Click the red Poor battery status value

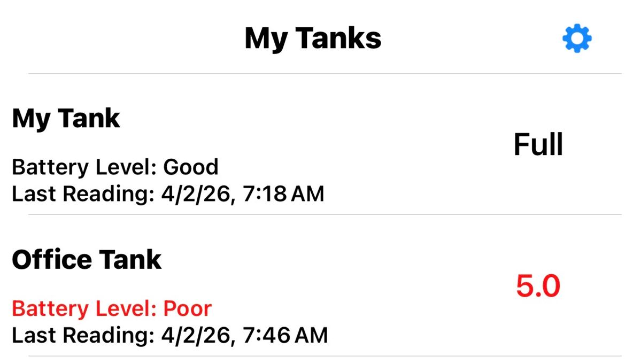coord(187,308)
